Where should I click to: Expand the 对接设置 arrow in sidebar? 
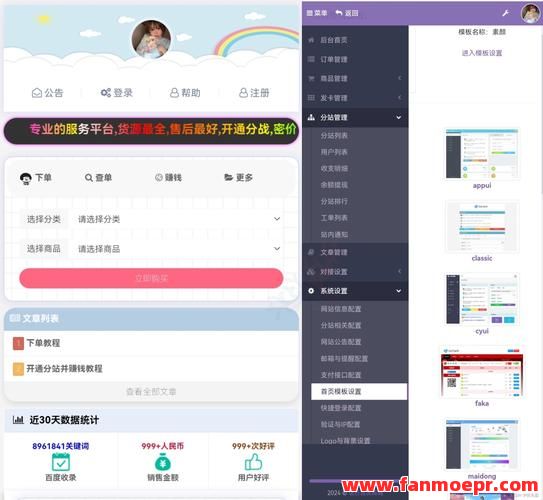400,271
